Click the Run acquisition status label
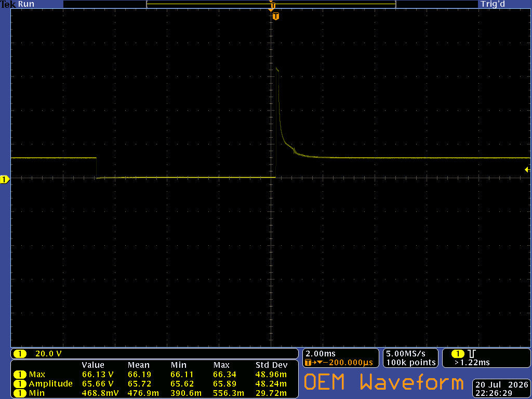 (x=26, y=4)
